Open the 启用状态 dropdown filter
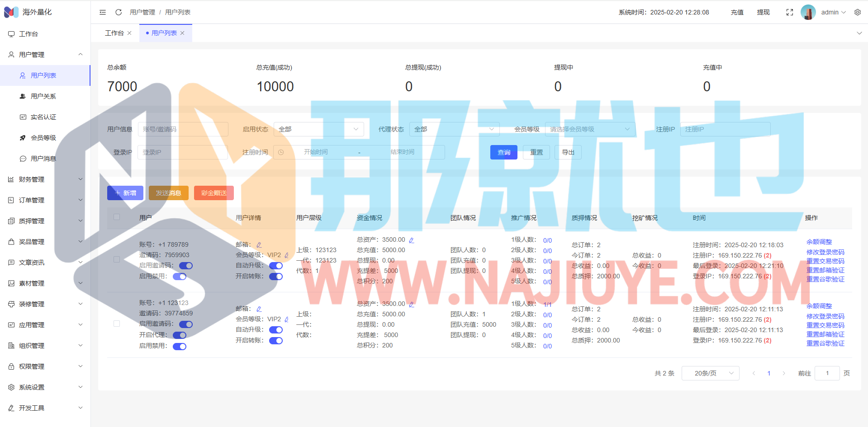The height and width of the screenshot is (427, 868). [318, 129]
